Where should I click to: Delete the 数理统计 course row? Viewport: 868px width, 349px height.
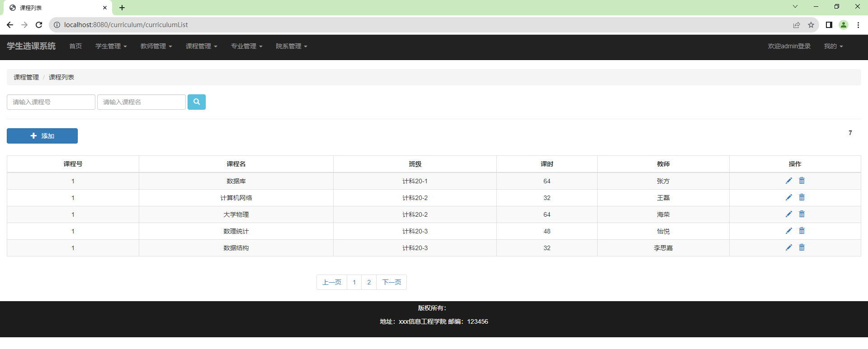(802, 231)
